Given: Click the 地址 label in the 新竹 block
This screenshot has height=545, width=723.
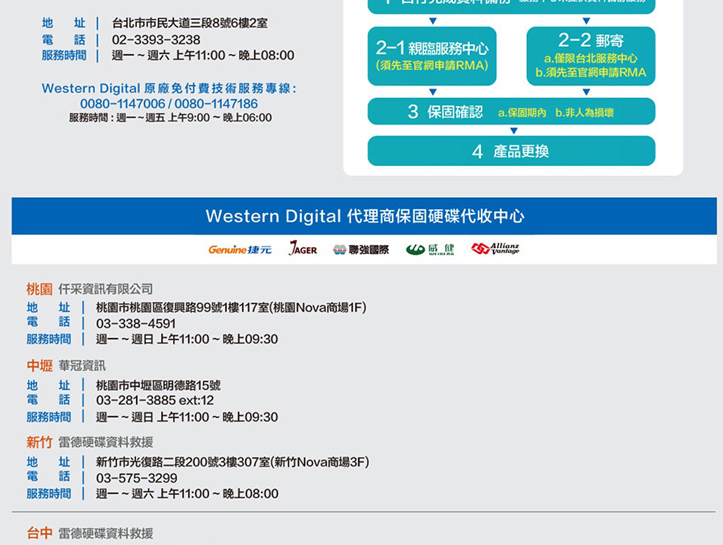Looking at the screenshot, I should (48, 462).
